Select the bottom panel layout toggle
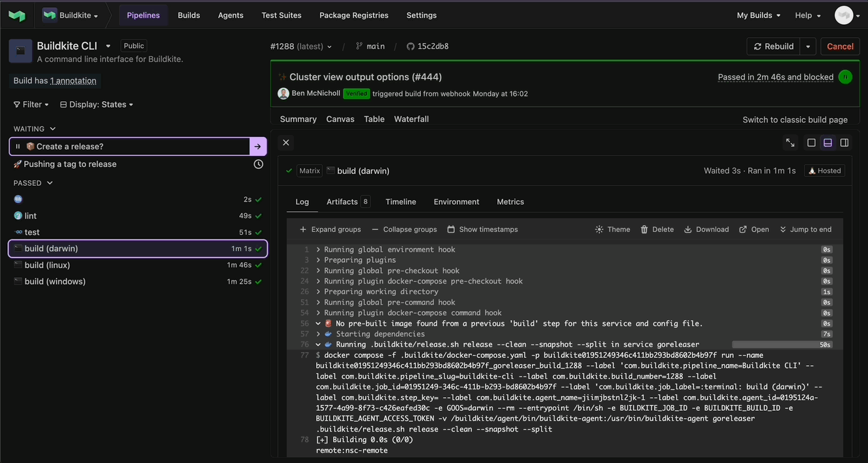The height and width of the screenshot is (463, 868). [x=828, y=142]
